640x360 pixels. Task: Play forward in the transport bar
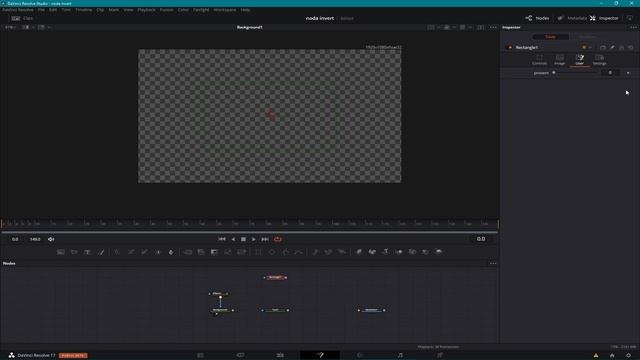(253, 239)
